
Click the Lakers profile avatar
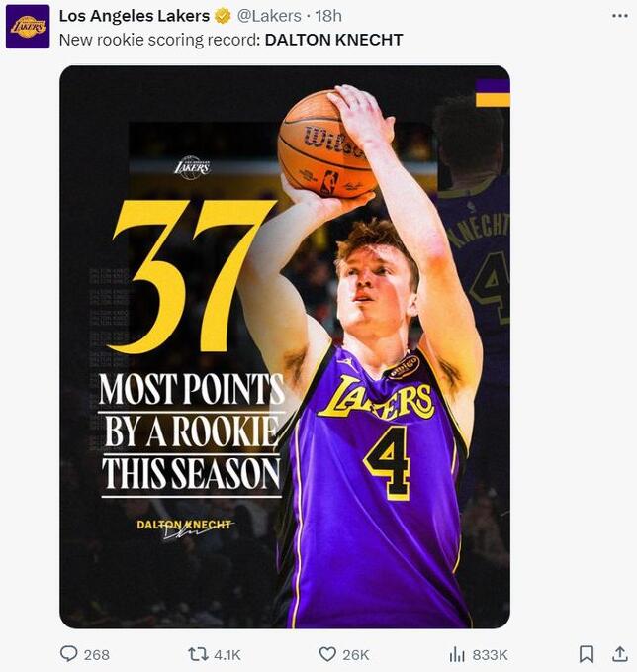click(28, 26)
